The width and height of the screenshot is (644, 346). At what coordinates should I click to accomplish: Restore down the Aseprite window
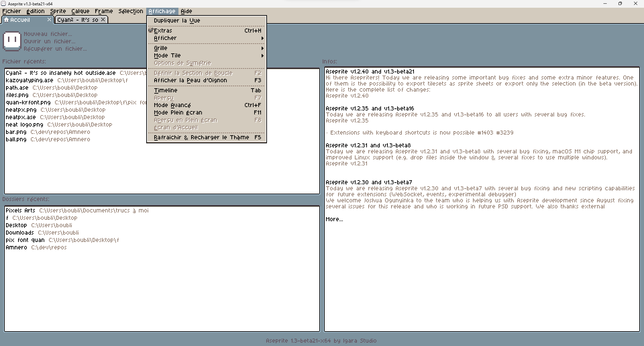tap(620, 4)
